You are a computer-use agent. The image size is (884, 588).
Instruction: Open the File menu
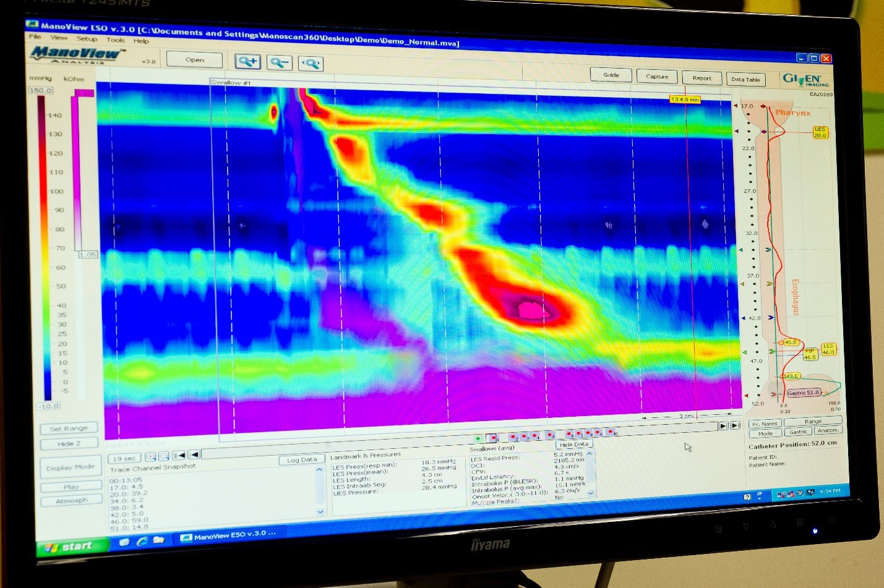click(35, 37)
